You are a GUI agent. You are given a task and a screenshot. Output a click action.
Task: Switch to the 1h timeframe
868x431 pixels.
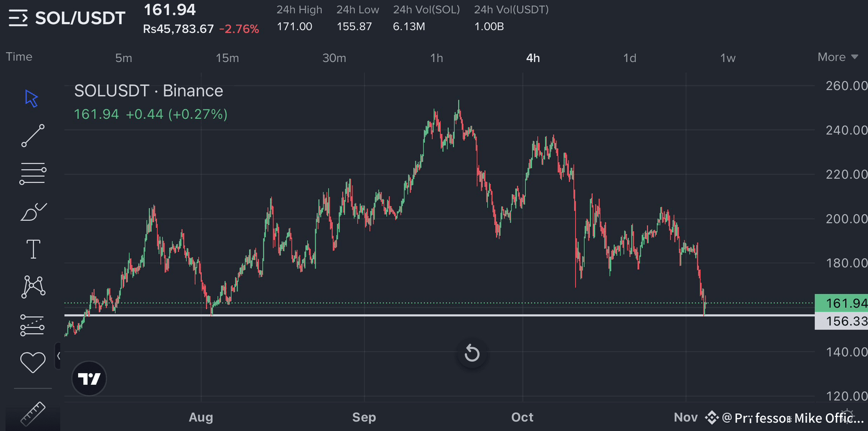point(437,58)
